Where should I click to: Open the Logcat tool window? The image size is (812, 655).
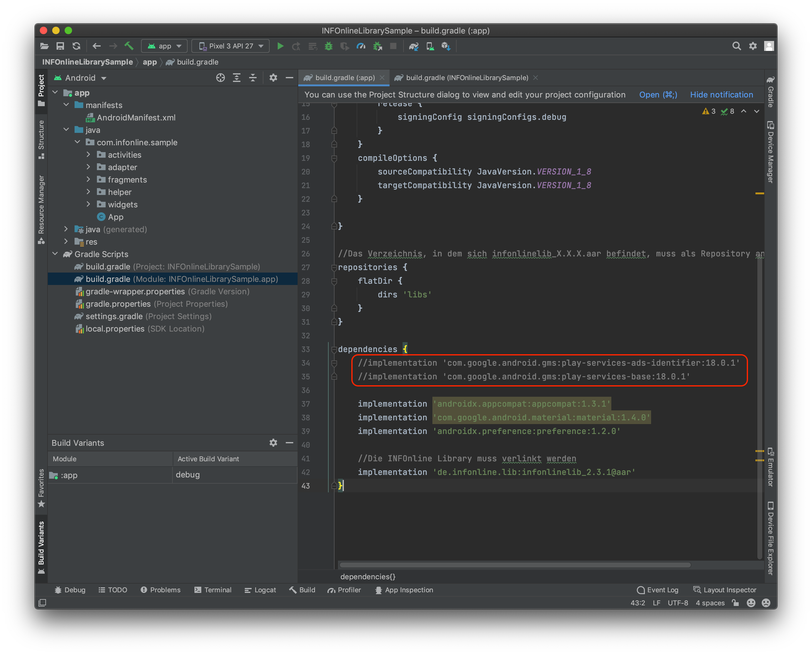[261, 590]
